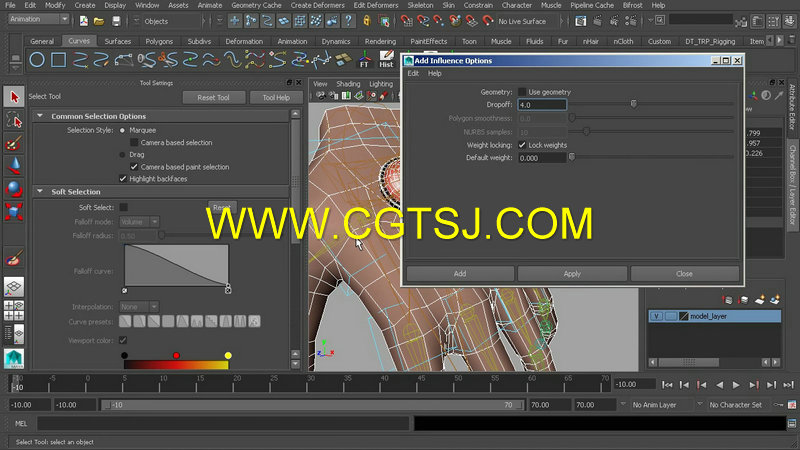Open Edit menu in Add Influence Options

click(413, 73)
